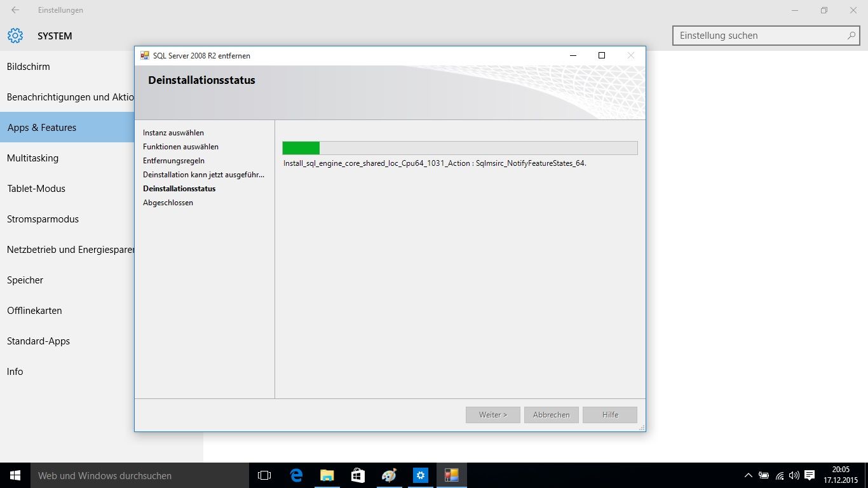Click Abbrechen to cancel uninstall
The image size is (868, 488).
[551, 415]
